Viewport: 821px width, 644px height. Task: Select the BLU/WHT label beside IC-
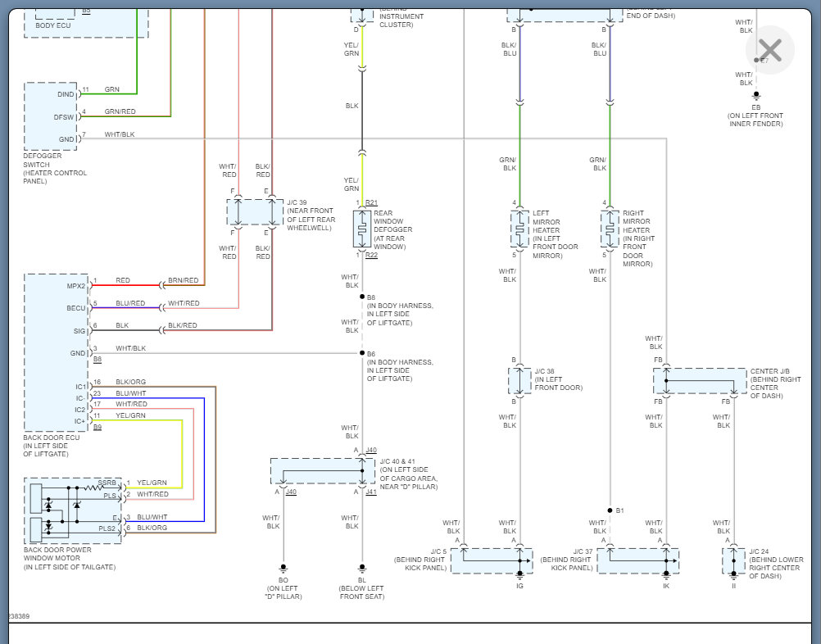[x=131, y=393]
